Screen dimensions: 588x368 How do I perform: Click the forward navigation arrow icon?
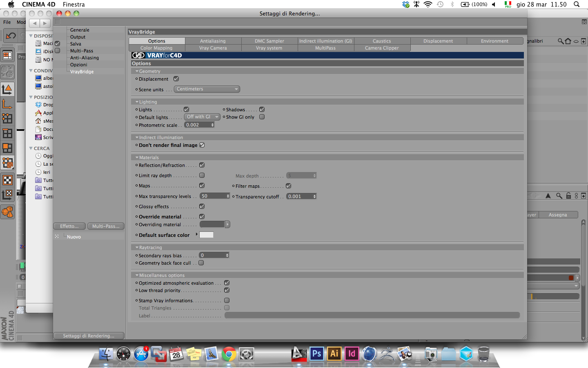[45, 23]
